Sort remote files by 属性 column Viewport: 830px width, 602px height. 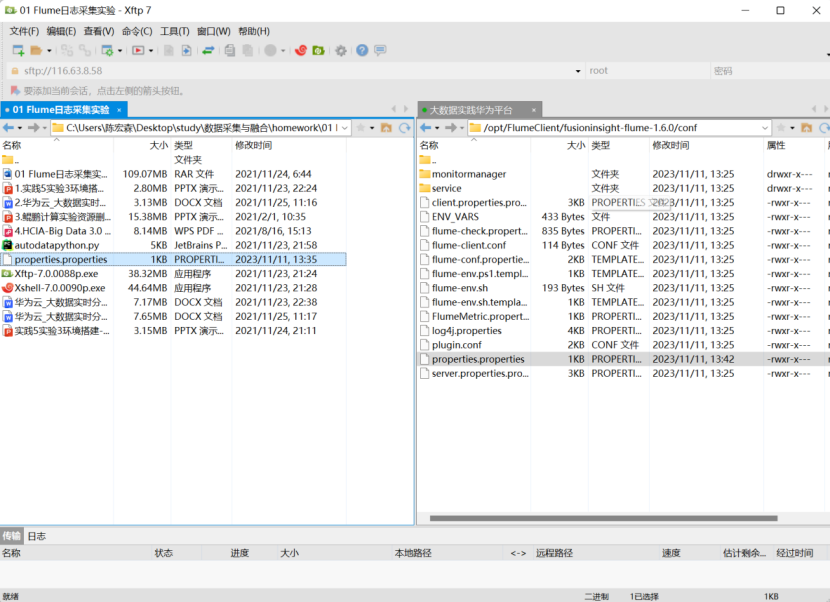792,145
